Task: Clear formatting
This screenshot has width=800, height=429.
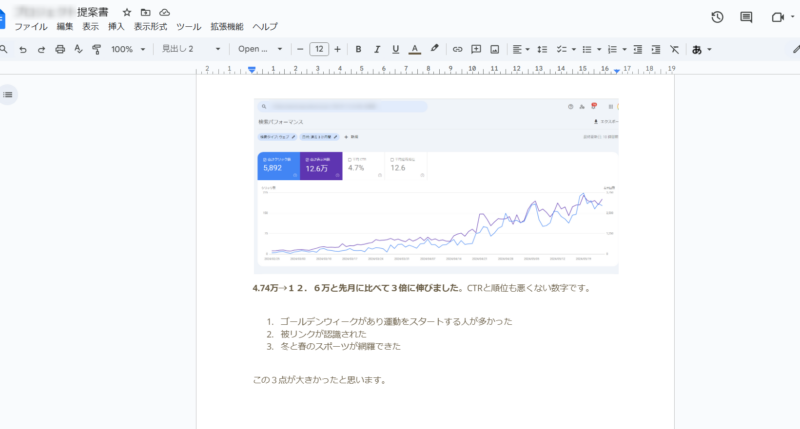Action: 674,49
